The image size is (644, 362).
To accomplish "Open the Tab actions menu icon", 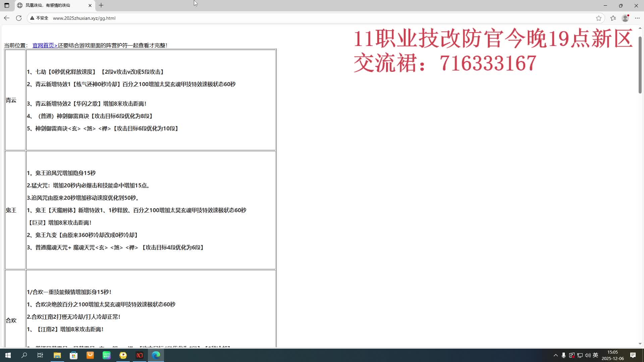I will (x=7, y=5).
